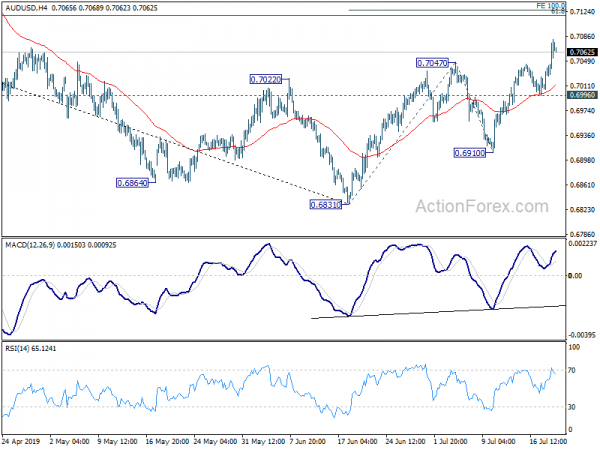Click the RSI 30 level label
The width and height of the screenshot is (600, 450).
point(572,407)
